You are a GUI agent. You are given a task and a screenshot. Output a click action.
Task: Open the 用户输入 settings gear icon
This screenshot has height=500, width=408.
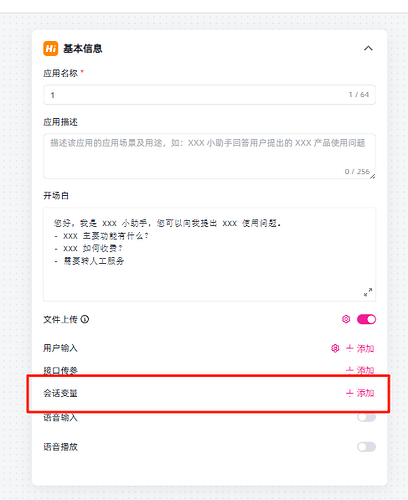(x=335, y=348)
